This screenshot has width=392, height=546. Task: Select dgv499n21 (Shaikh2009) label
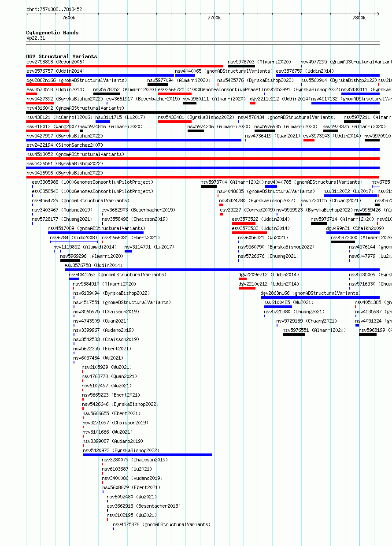(355, 229)
